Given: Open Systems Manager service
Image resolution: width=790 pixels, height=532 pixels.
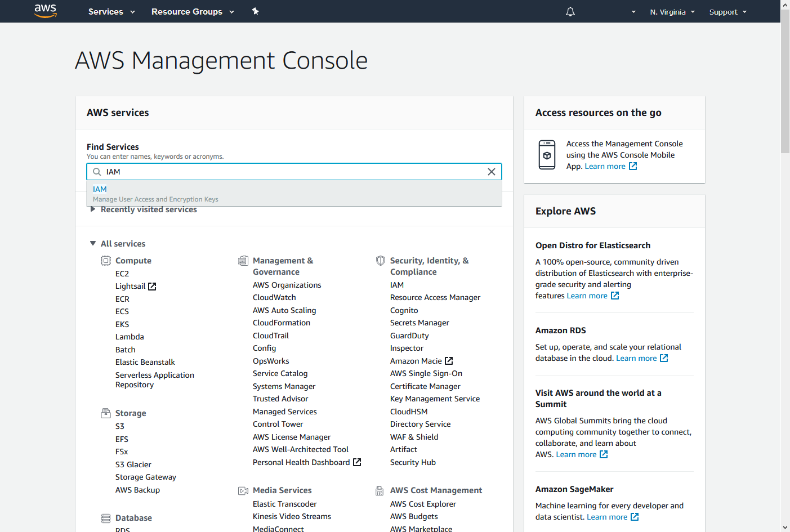Looking at the screenshot, I should click(x=284, y=386).
